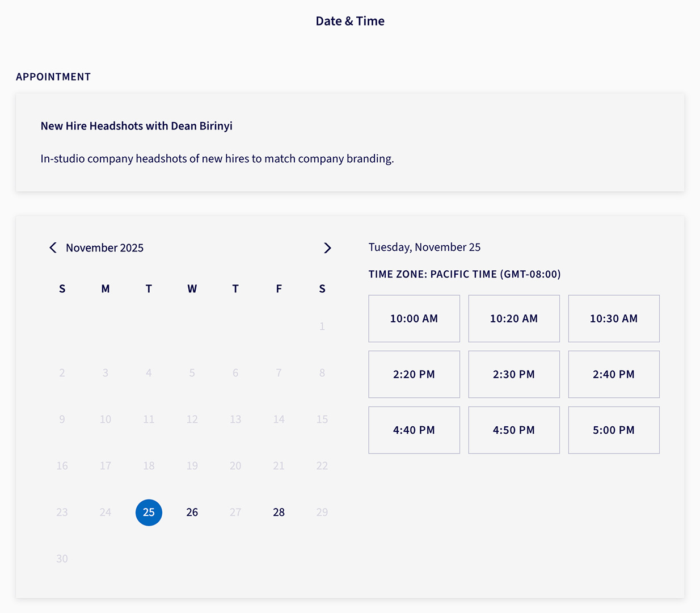Pick the 4:50 PM time slot

pyautogui.click(x=513, y=430)
